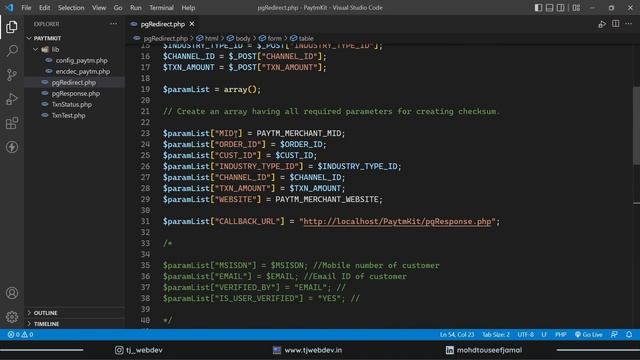The image size is (640, 360).
Task: Open config_paytm.php in explorer
Action: point(82,60)
